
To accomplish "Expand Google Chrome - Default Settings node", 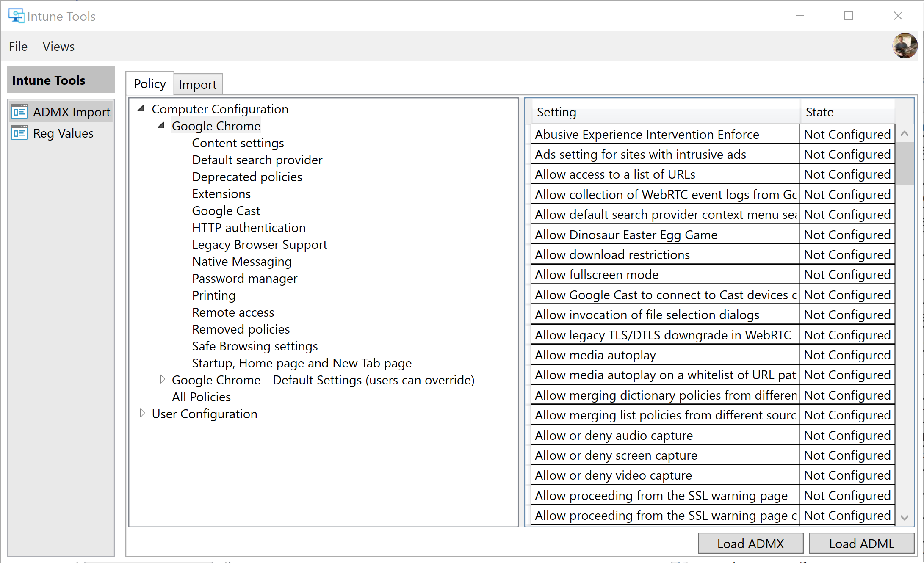I will click(162, 379).
